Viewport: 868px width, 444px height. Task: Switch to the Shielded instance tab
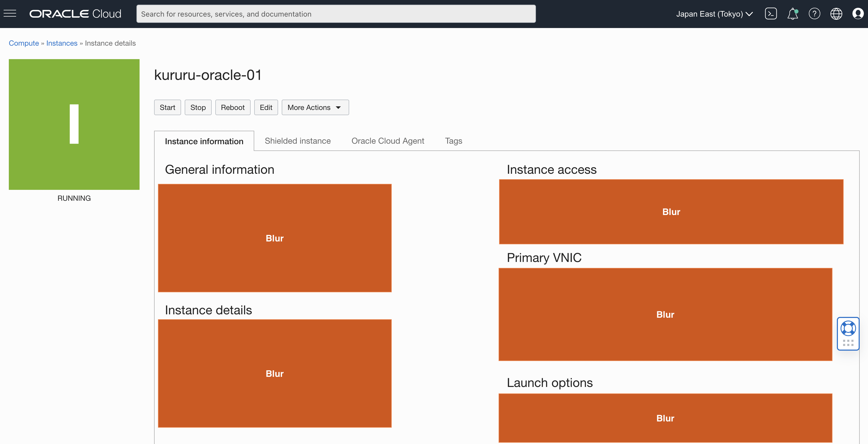coord(298,141)
